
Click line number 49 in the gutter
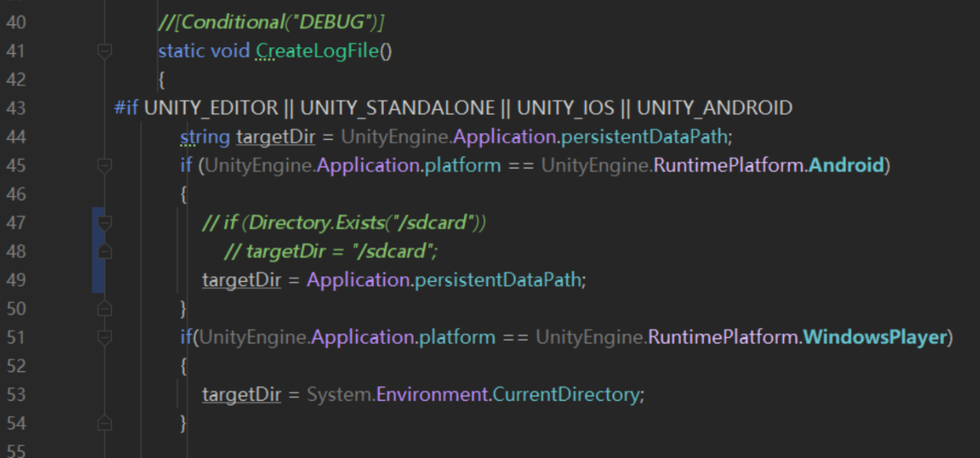click(16, 280)
